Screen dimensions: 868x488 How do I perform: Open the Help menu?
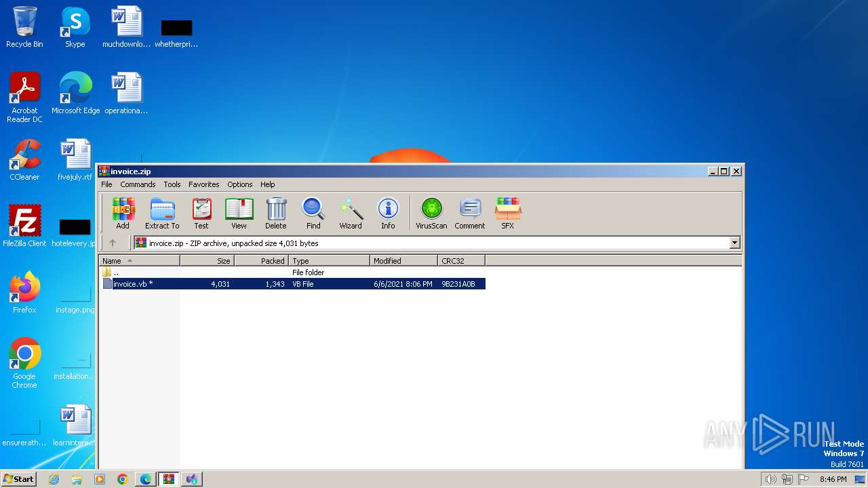[268, 184]
